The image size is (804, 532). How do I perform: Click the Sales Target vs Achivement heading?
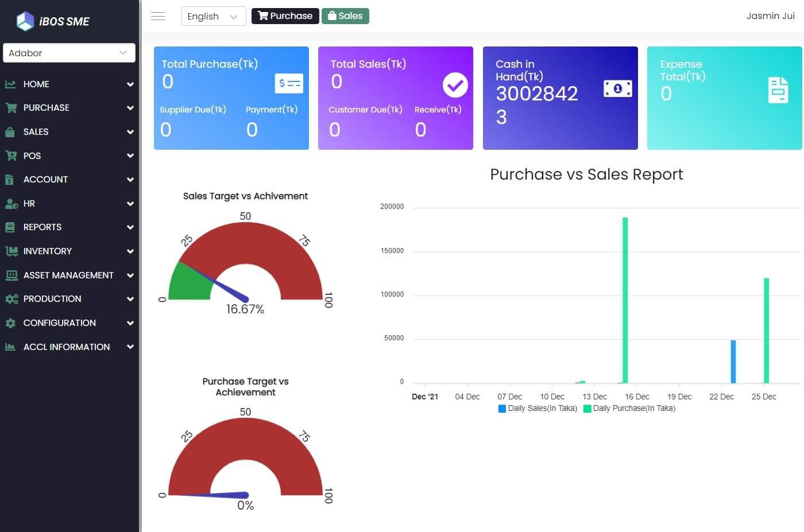[245, 196]
